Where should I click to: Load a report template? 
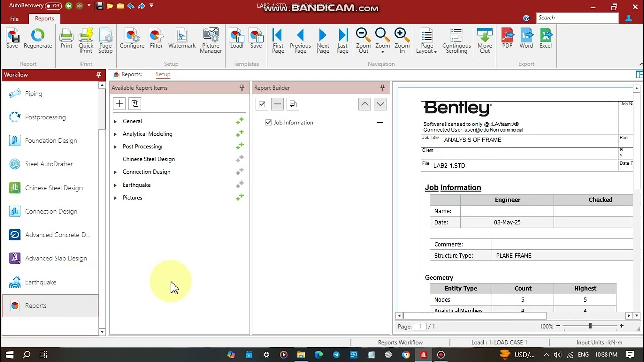pos(236,39)
